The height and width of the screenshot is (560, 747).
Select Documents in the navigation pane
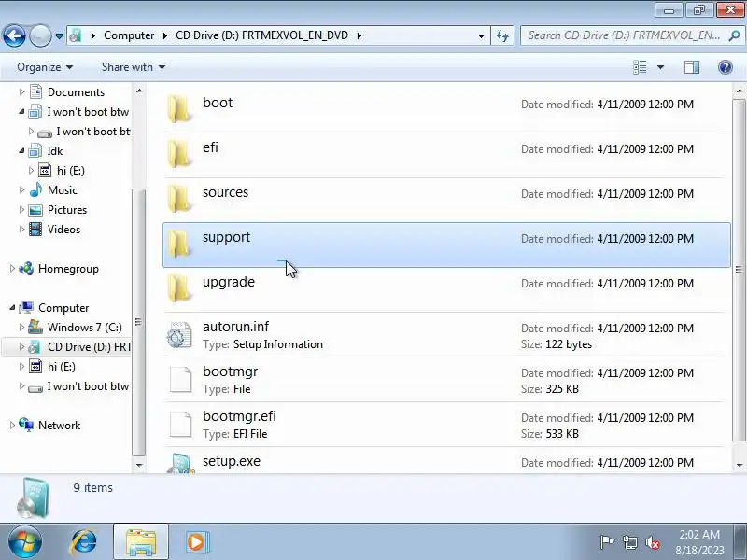pos(76,91)
